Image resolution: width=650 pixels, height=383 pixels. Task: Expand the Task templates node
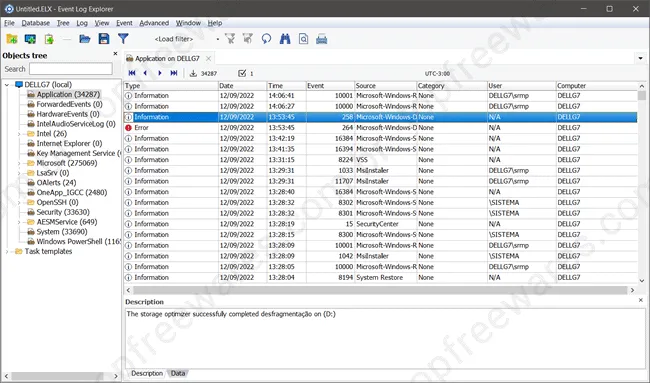(7, 252)
